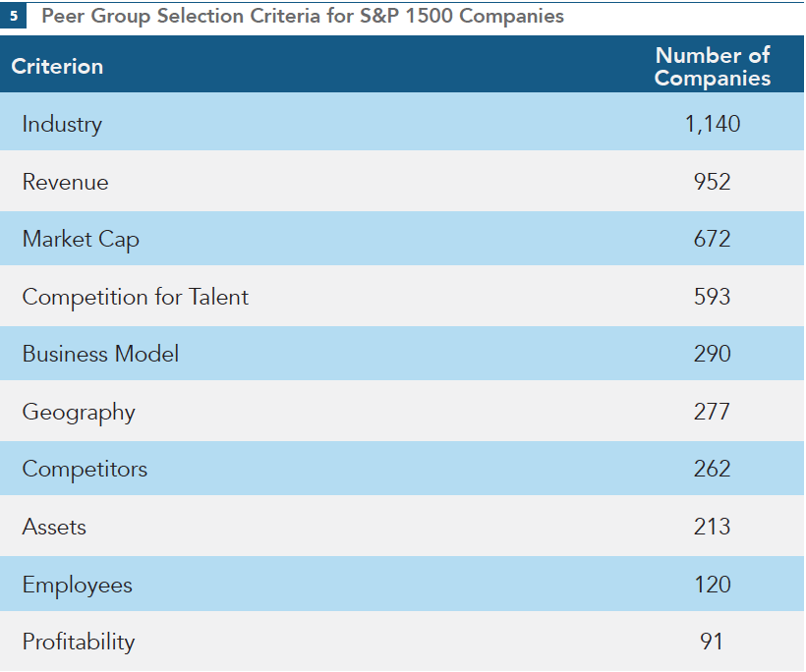Click the value "1,140"

(x=713, y=124)
